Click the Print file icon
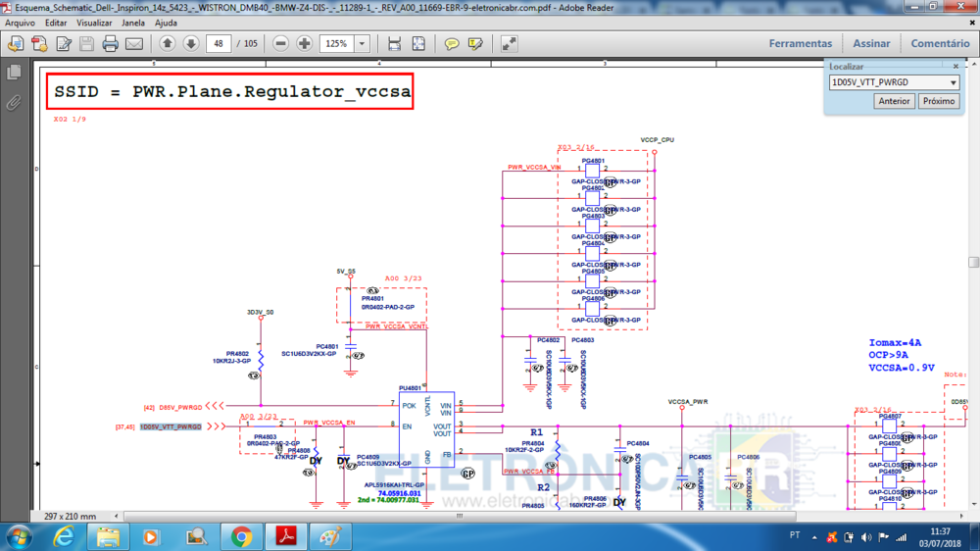 pos(111,44)
